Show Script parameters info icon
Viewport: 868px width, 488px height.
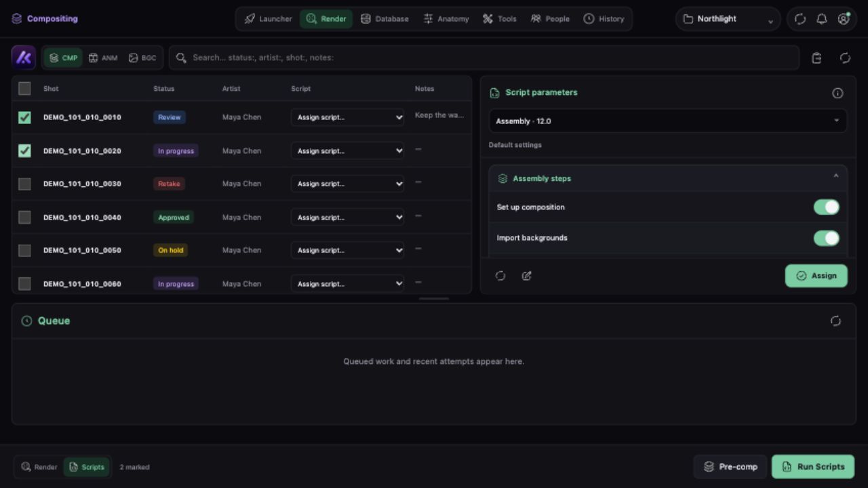point(837,93)
